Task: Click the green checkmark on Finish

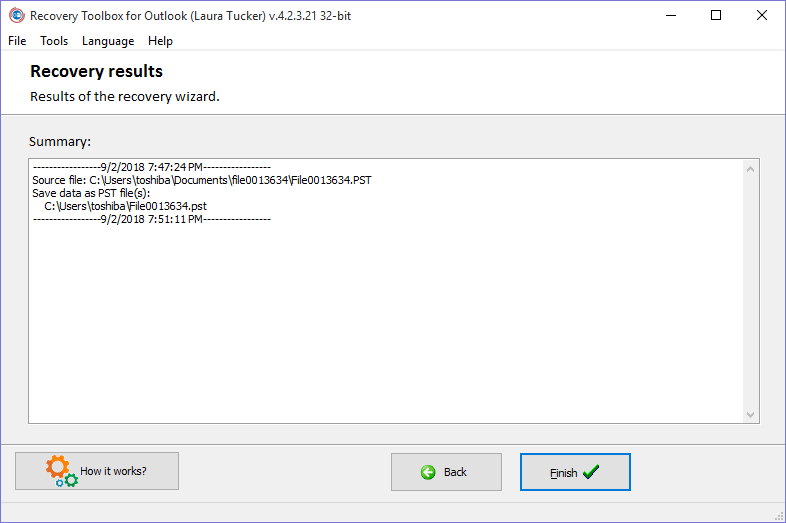Action: pos(591,471)
